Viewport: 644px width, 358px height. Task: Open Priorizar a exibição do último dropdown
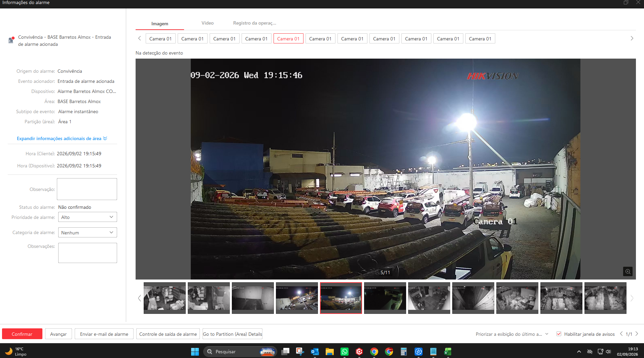click(512, 334)
